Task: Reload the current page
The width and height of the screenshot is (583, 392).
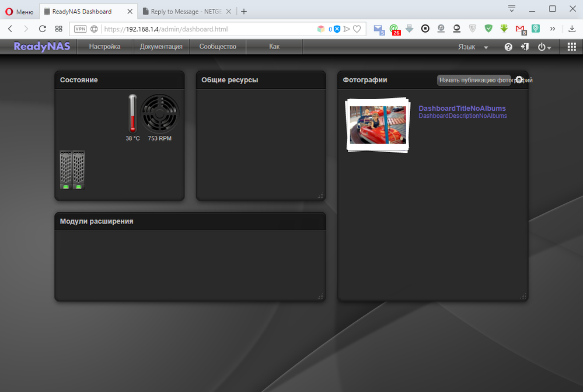Action: pyautogui.click(x=43, y=29)
